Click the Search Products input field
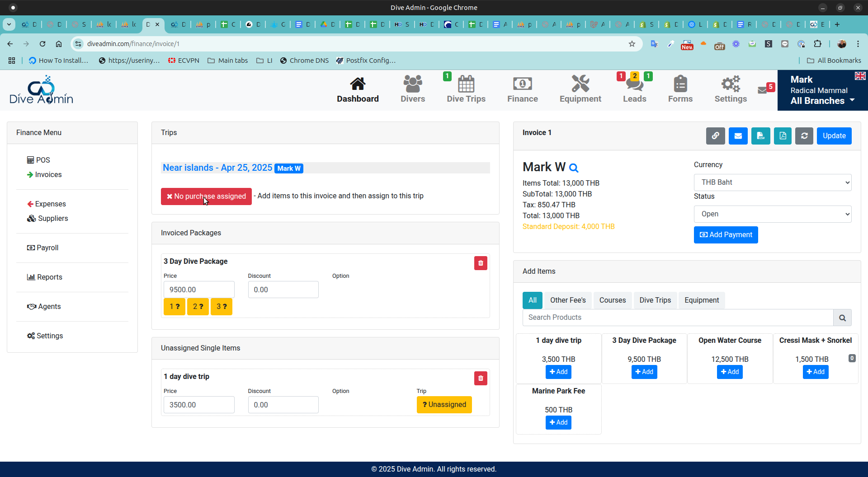 tap(677, 317)
